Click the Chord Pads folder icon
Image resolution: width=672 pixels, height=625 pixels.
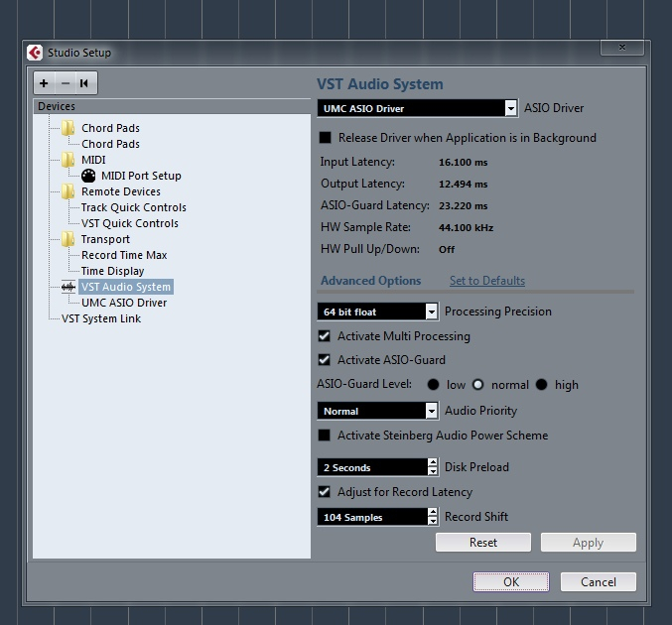point(67,128)
